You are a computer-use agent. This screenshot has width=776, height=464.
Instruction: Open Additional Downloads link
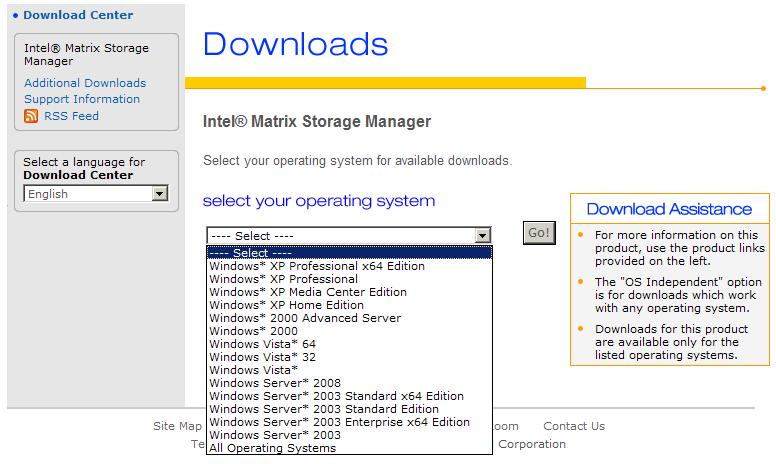[85, 83]
